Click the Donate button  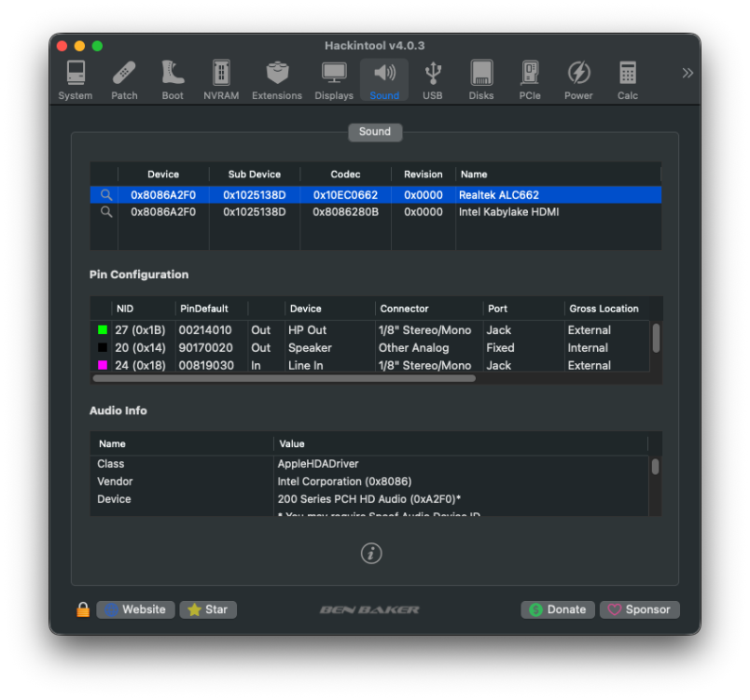558,609
